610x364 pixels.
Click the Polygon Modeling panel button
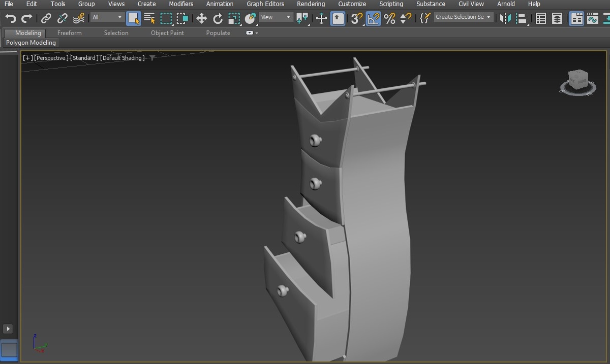pos(31,43)
